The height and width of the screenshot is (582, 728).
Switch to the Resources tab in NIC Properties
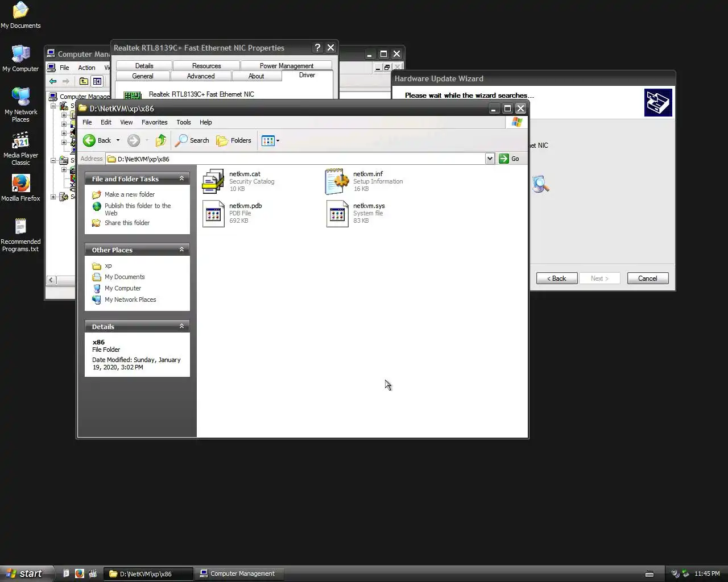tap(206, 66)
